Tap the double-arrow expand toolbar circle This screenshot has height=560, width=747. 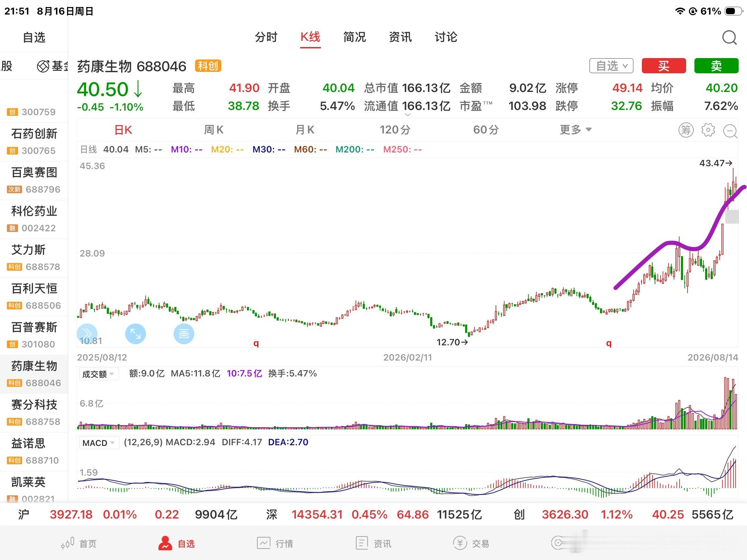(x=87, y=334)
